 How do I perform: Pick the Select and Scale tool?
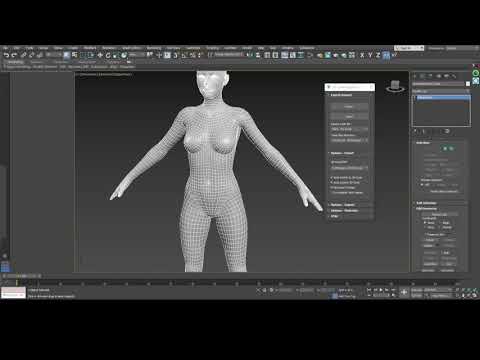pyautogui.click(x=116, y=55)
